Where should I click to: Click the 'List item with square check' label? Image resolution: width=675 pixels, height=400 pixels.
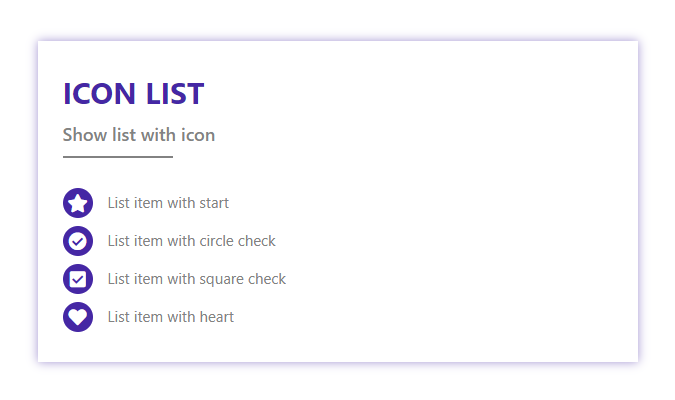pos(197,279)
